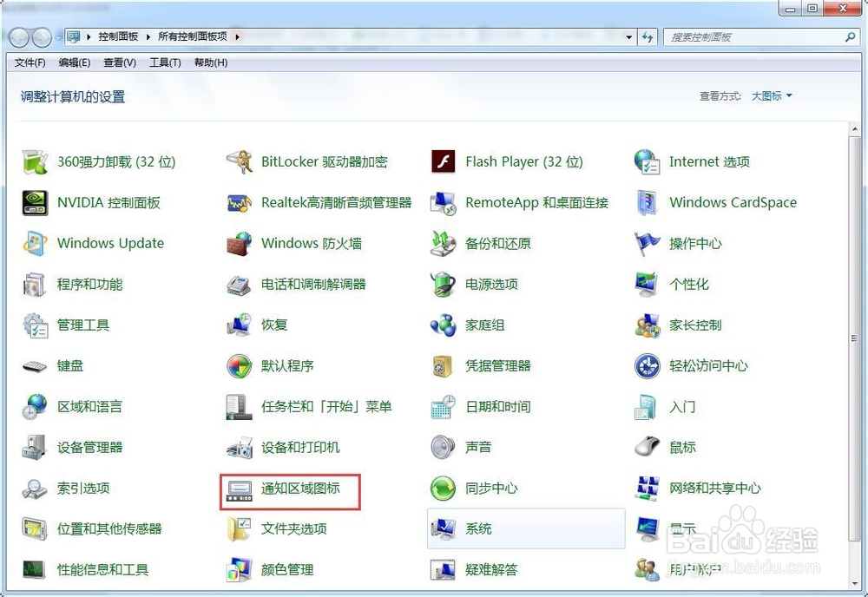Expand the address bar history dropdown arrow
Screen dimensions: 868x597
tap(628, 37)
